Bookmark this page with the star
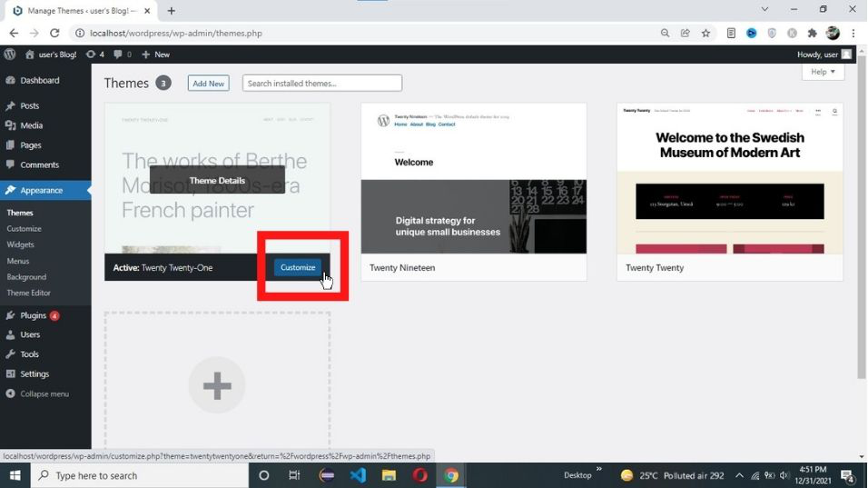This screenshot has width=868, height=488. 705,34
